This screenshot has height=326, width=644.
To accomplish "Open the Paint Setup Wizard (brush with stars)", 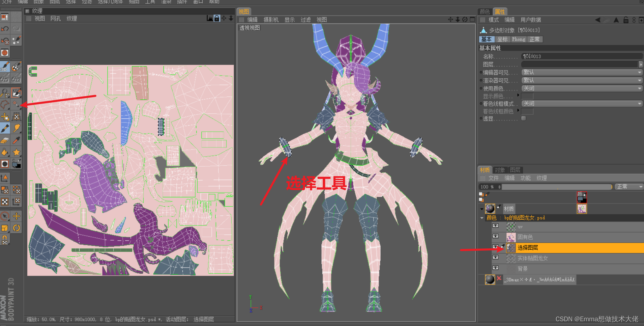I will point(16,41).
